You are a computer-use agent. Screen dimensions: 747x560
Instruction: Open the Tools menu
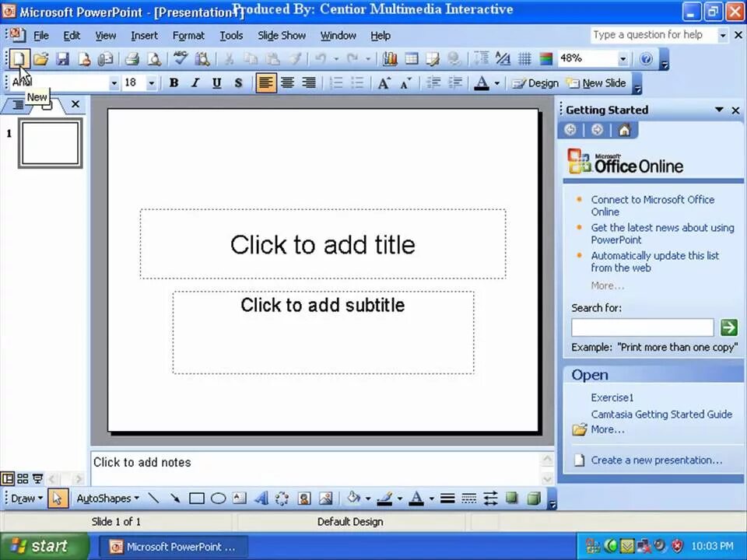(231, 36)
